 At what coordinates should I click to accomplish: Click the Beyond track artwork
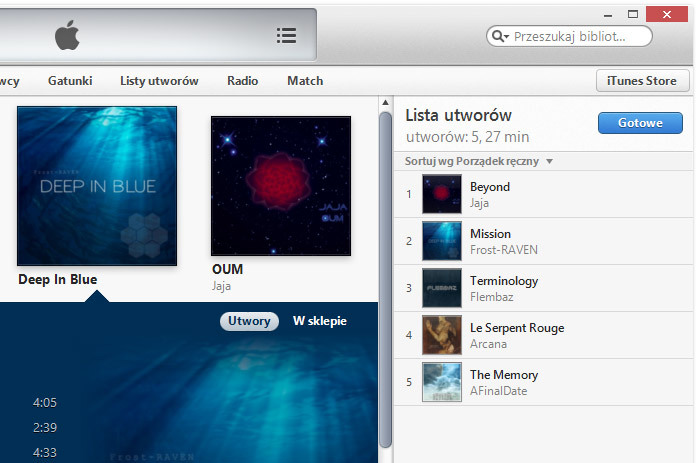442,194
